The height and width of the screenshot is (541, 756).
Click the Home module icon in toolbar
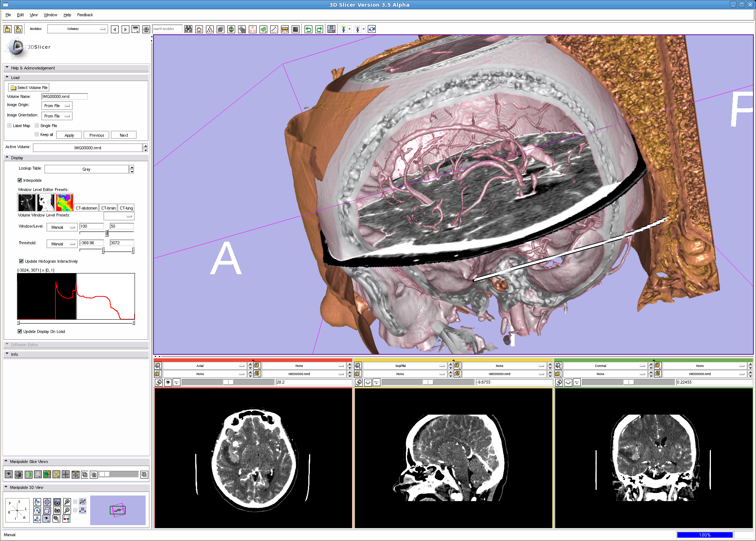199,30
